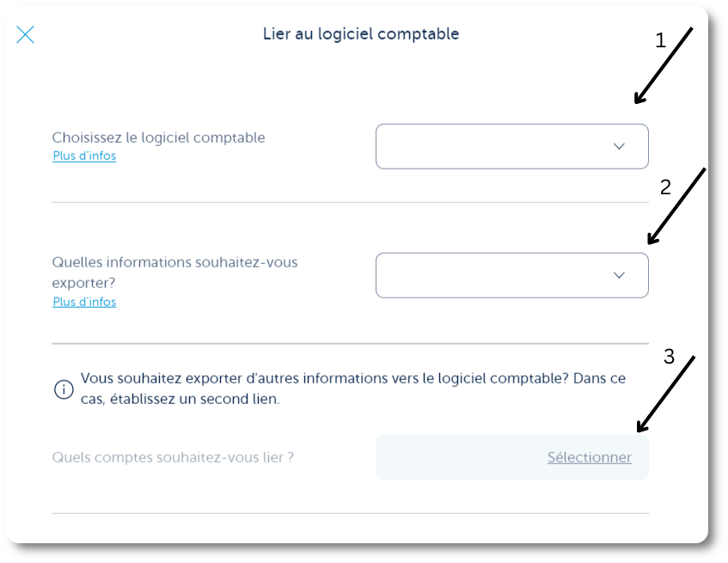Open the informations à exporter combo box
Viewport: 728px width, 563px height.
512,275
